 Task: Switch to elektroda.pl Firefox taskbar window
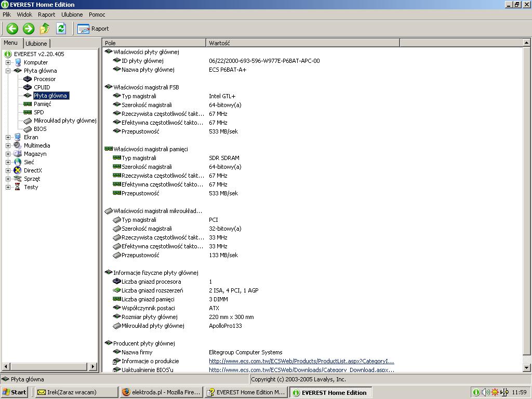pyautogui.click(x=161, y=392)
